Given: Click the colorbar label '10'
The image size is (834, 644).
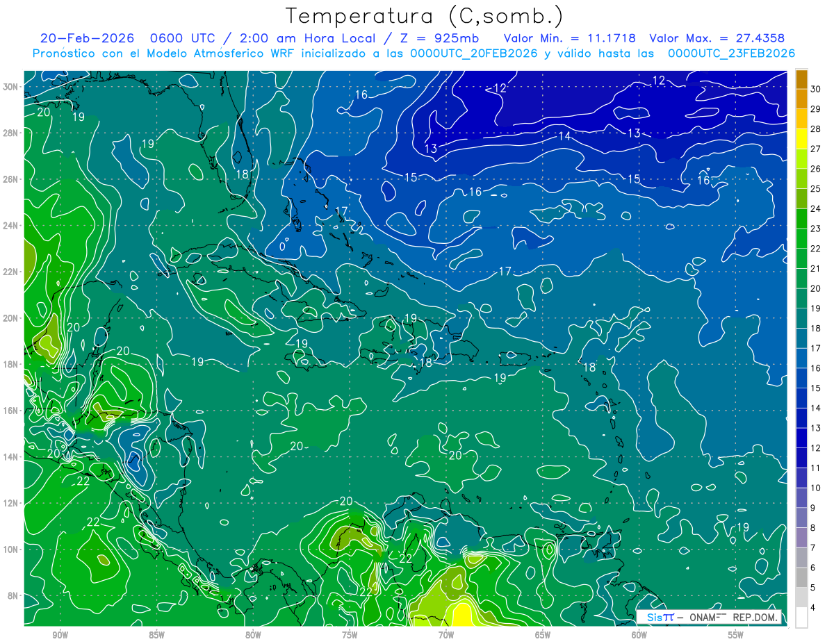Looking at the screenshot, I should tap(816, 488).
